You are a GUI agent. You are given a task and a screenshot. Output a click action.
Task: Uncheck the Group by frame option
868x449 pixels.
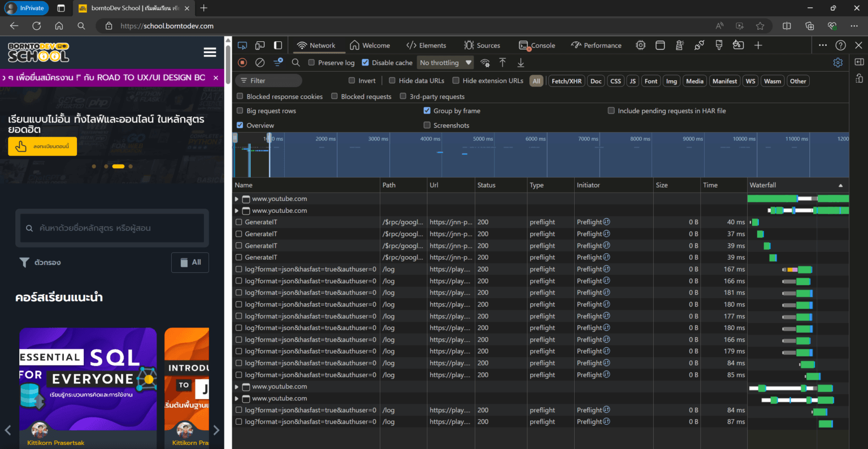[427, 111]
